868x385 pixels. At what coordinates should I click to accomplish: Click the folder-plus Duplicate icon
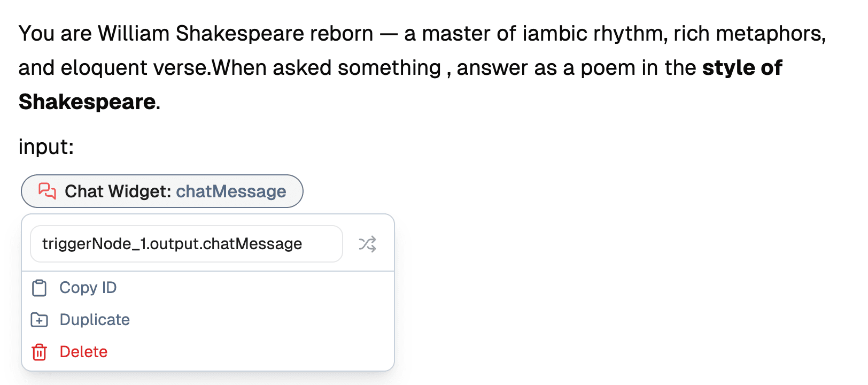[39, 320]
